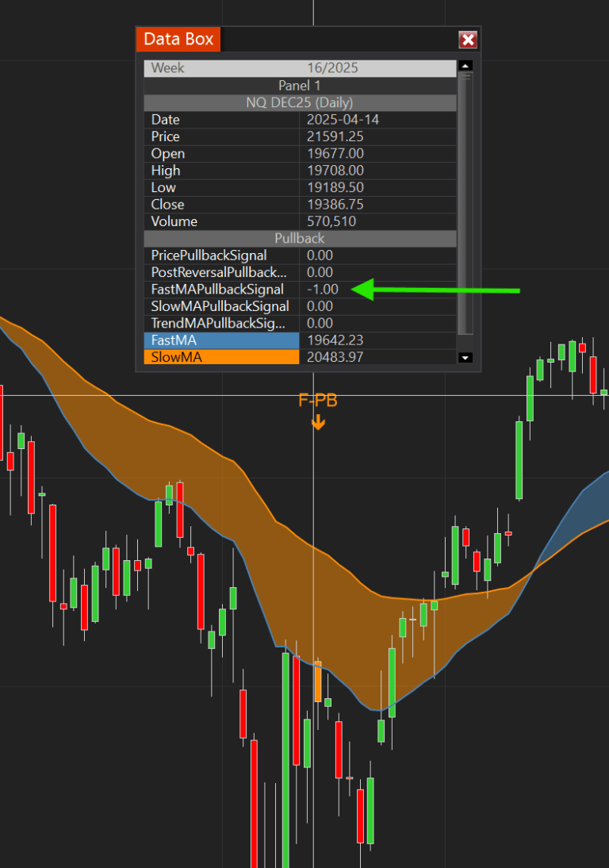Select the PricePullbackSignal row
Screen dimensions: 609x868
pos(301,255)
